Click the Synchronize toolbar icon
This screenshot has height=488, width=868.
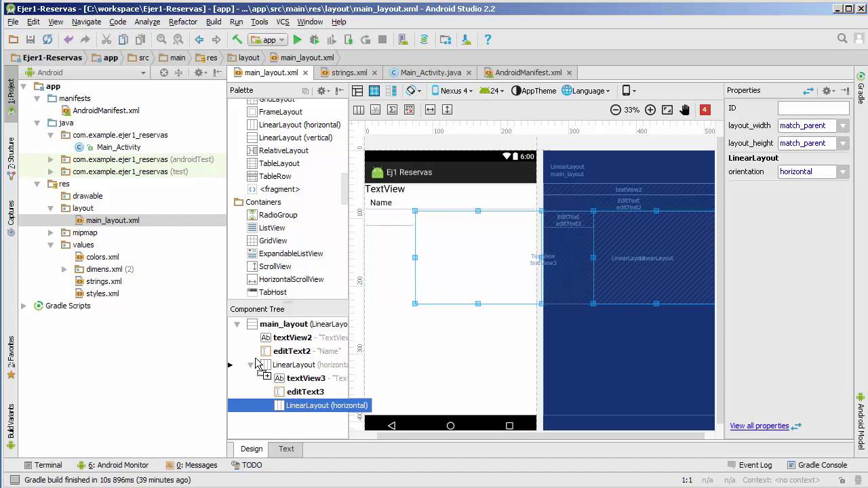pos(47,40)
